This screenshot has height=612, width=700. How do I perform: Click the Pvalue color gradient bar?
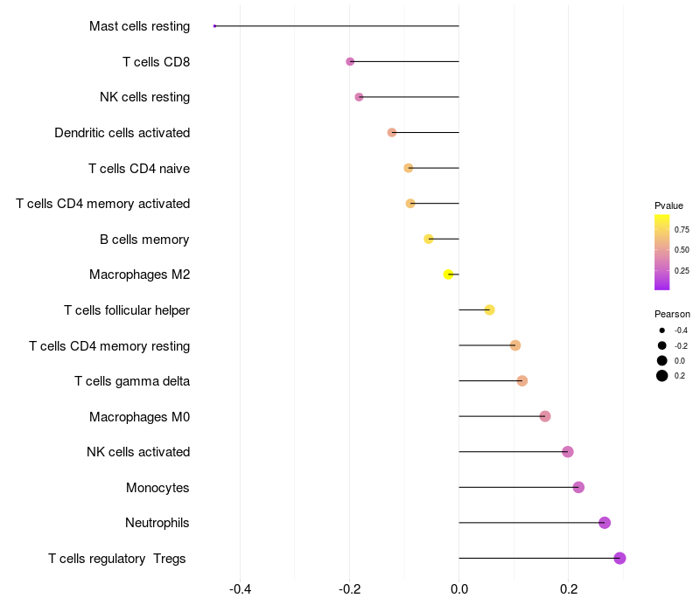tap(662, 252)
